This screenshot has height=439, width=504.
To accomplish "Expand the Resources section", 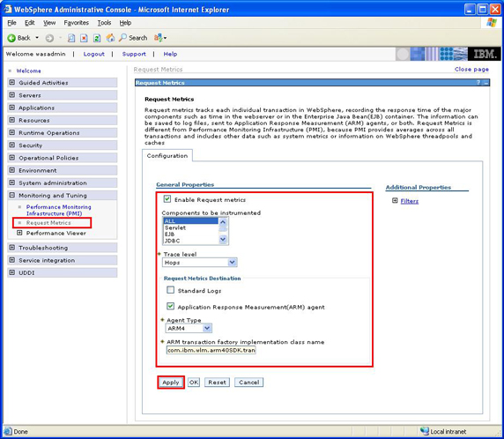I will pos(12,120).
